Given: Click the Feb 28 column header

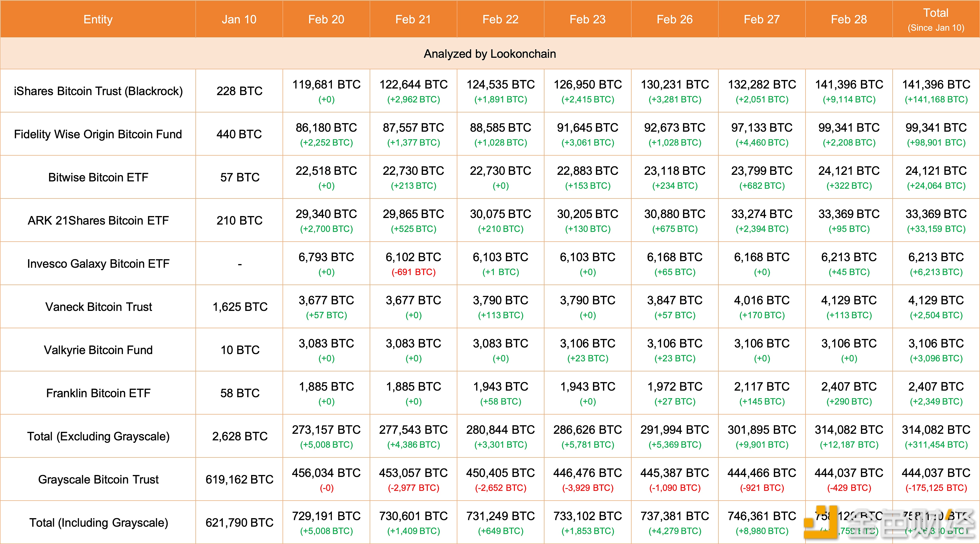Looking at the screenshot, I should tap(849, 20).
